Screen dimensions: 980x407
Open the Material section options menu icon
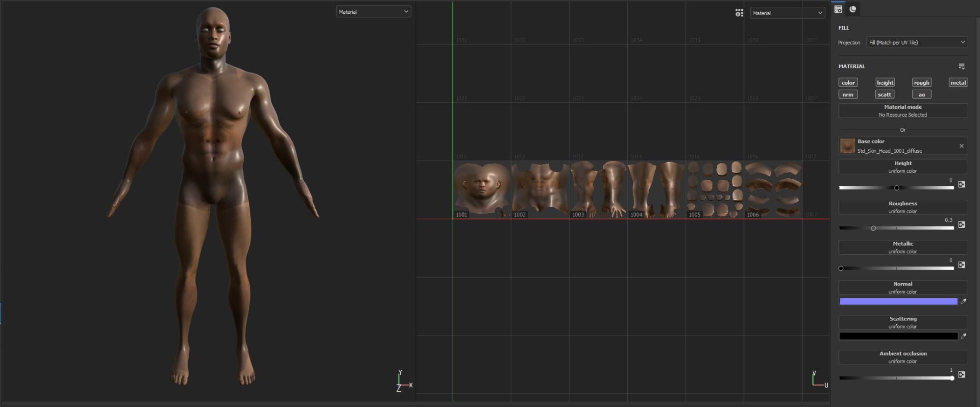click(x=961, y=66)
